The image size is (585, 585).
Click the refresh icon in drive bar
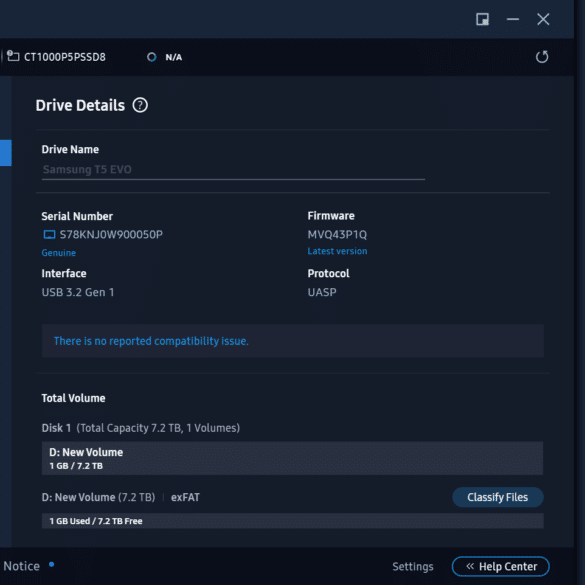click(x=542, y=57)
